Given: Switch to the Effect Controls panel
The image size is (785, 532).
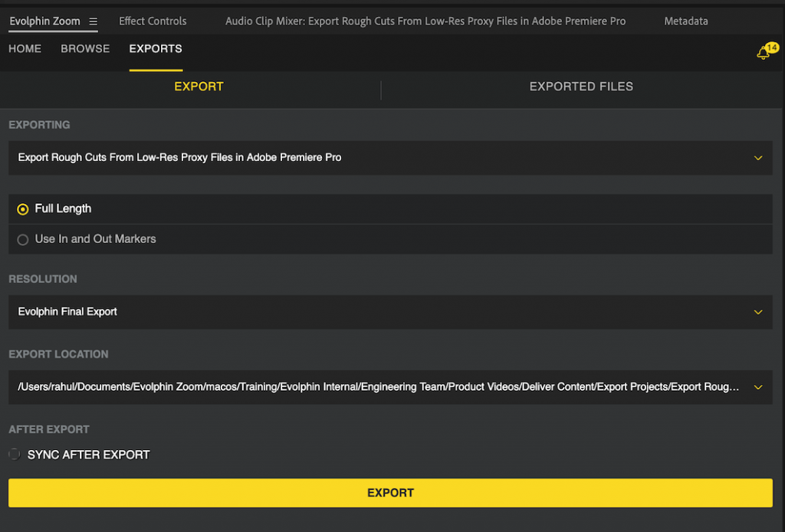Looking at the screenshot, I should point(152,21).
